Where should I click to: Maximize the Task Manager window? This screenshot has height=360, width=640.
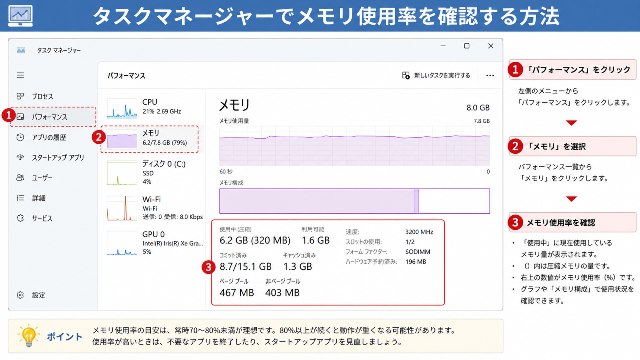pyautogui.click(x=467, y=46)
